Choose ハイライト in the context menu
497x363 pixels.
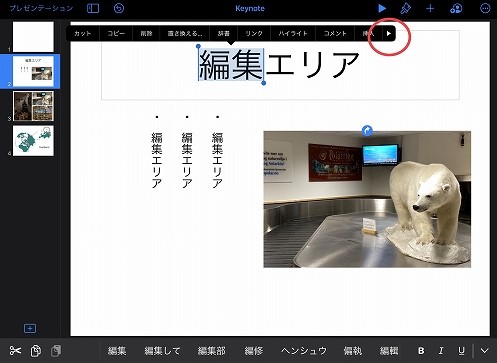[x=293, y=33]
